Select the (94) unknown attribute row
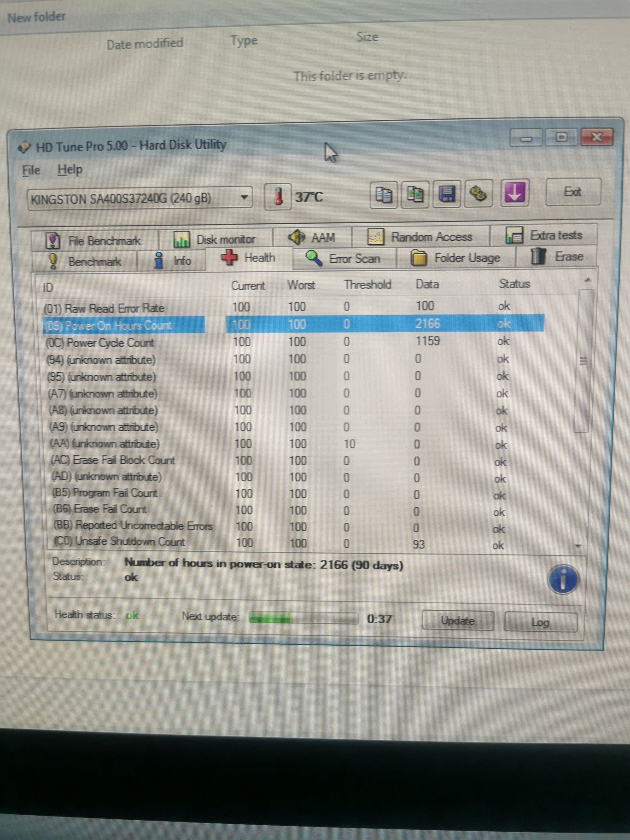630x840 pixels. tap(294, 359)
